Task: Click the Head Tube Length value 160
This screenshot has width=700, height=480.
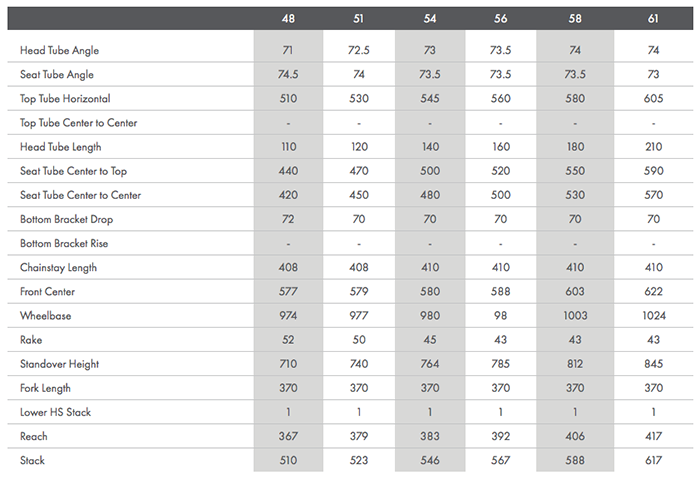Action: tap(500, 147)
